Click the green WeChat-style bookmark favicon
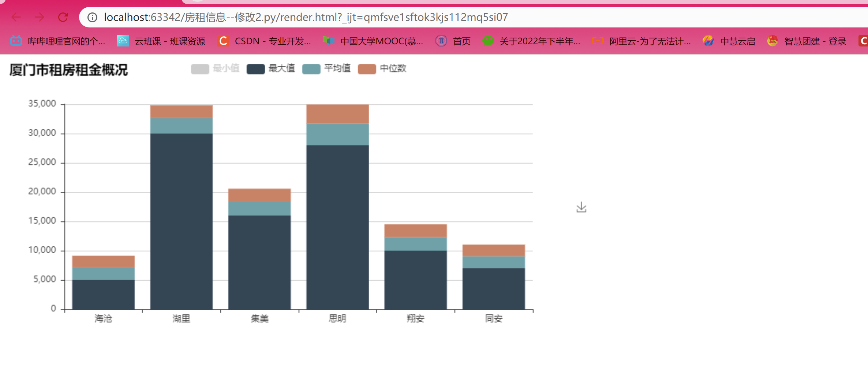The width and height of the screenshot is (868, 374). coord(488,41)
